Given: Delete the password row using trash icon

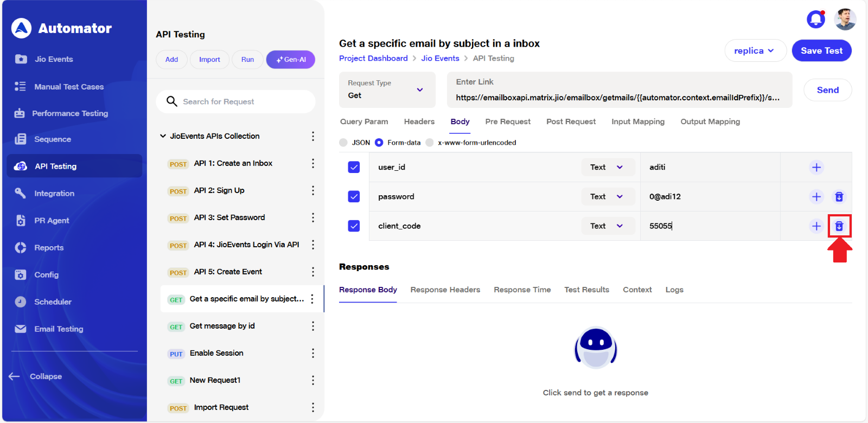Looking at the screenshot, I should tap(839, 197).
